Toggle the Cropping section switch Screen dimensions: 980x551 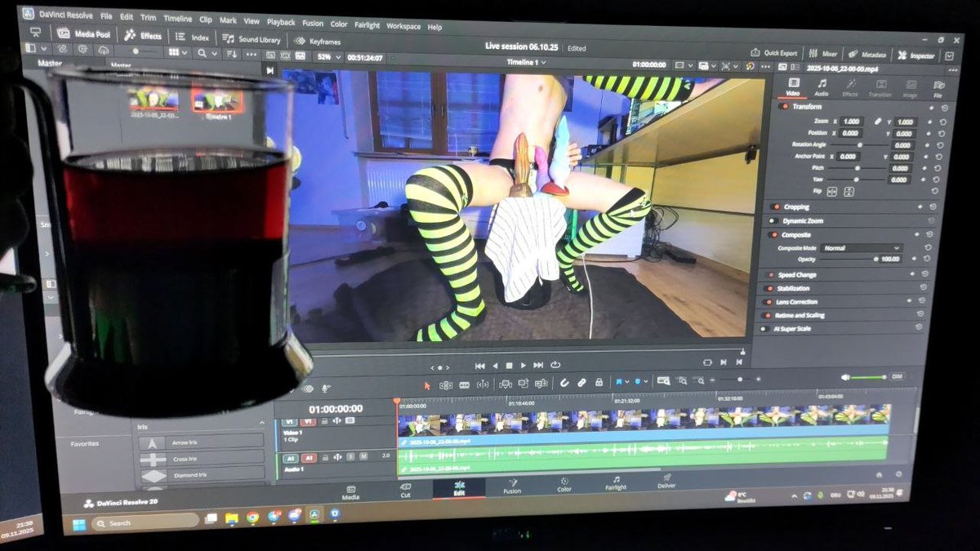tap(776, 207)
